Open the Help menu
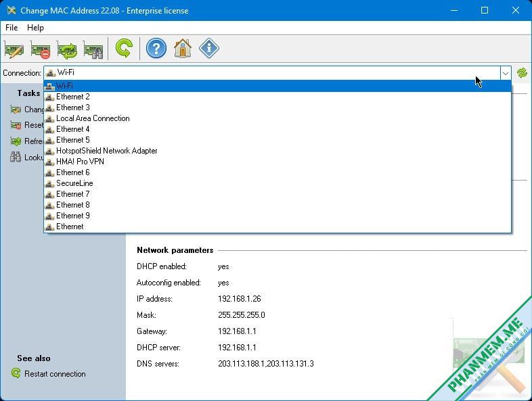Viewport: 532px width, 401px height. [35, 28]
